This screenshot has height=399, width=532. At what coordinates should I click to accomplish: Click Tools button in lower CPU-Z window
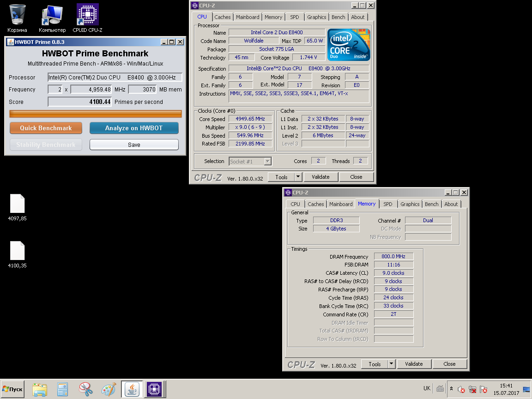point(375,364)
